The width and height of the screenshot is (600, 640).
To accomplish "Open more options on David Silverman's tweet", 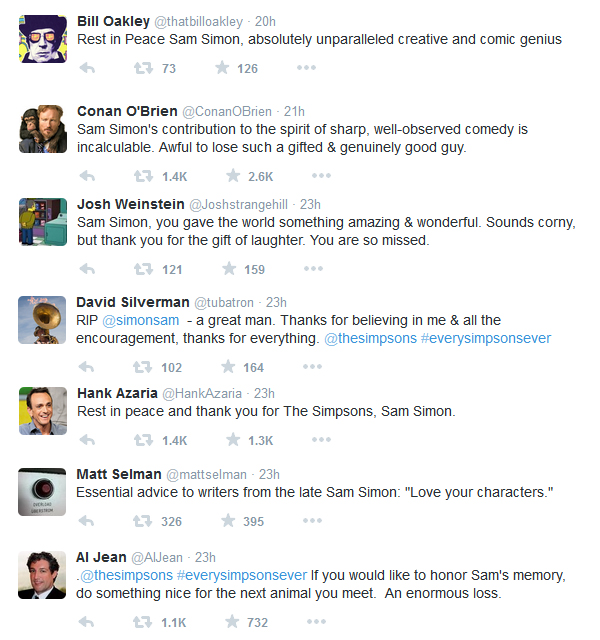I will (x=313, y=367).
